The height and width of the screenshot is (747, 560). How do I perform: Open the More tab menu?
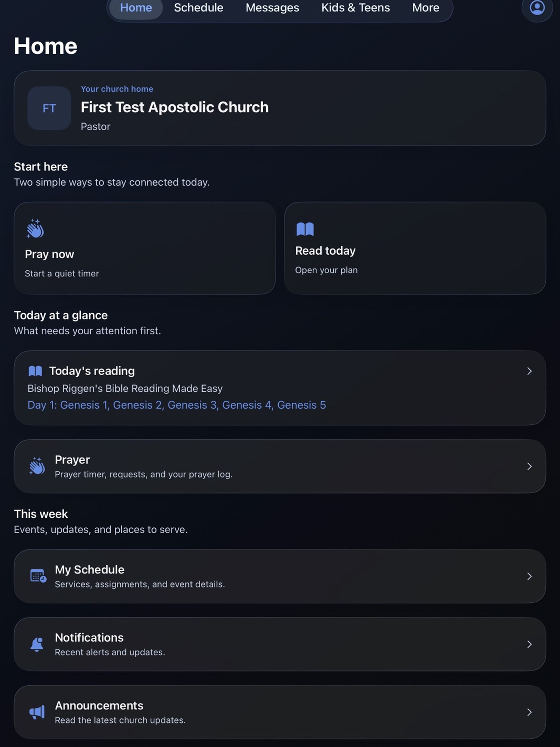pos(425,8)
